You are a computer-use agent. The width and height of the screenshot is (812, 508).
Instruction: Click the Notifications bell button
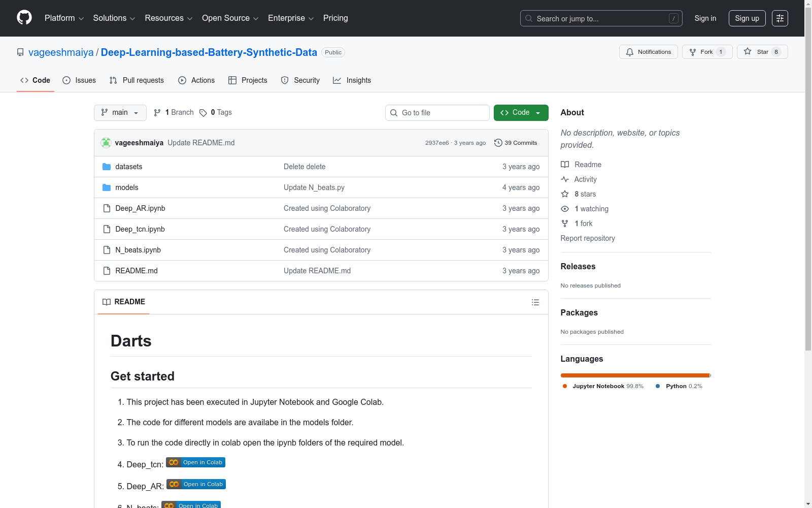pyautogui.click(x=649, y=52)
